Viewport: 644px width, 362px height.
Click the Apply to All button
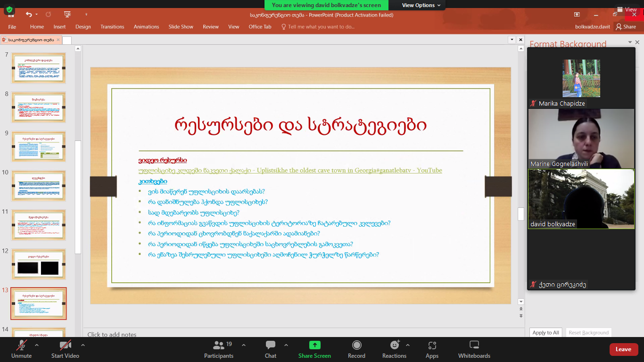(x=545, y=332)
